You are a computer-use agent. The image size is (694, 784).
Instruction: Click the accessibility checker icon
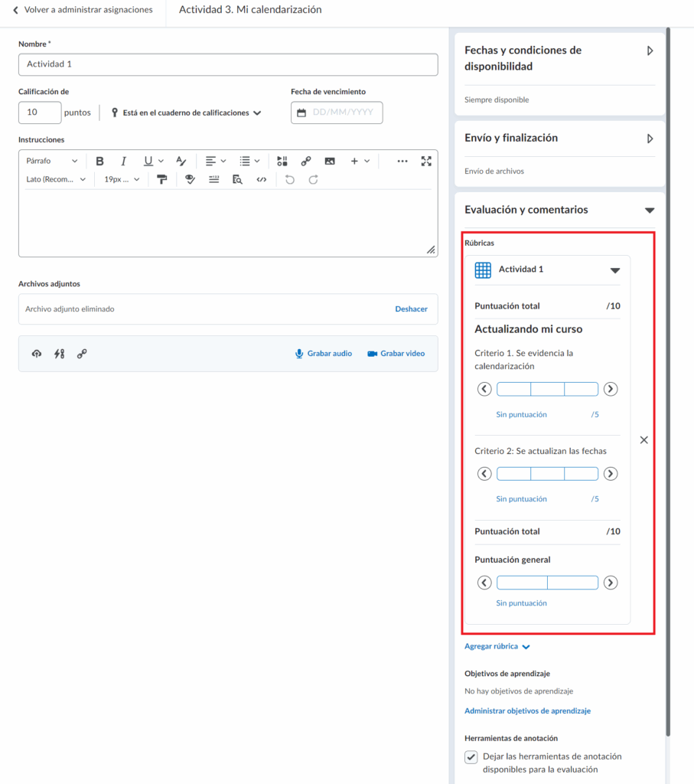tap(190, 180)
